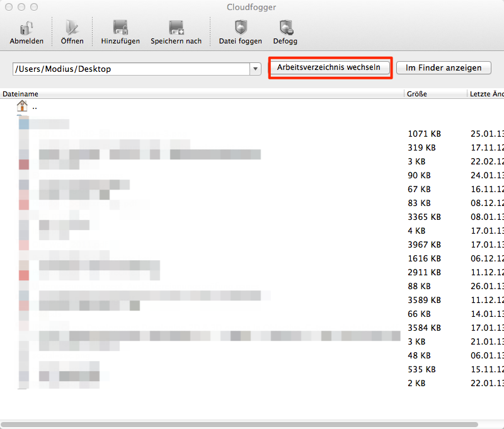Select the file size 1071 KB
The image size is (504, 429).
coord(424,134)
